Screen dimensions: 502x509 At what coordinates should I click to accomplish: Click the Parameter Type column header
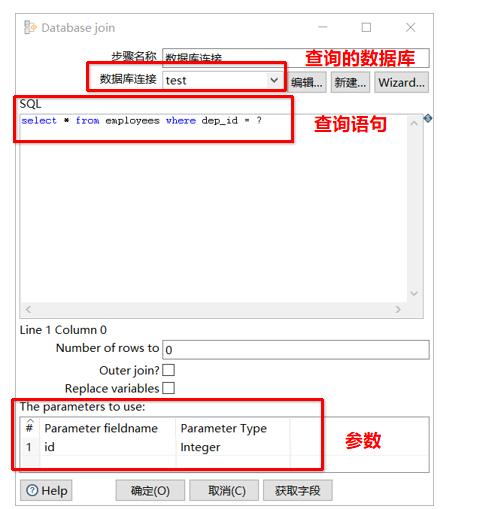(233, 428)
